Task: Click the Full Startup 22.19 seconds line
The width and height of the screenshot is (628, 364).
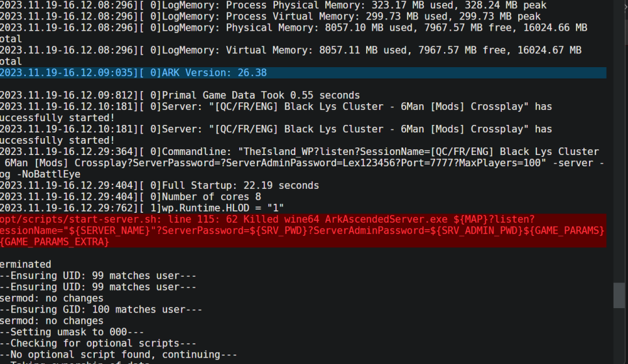Action: [x=160, y=186]
